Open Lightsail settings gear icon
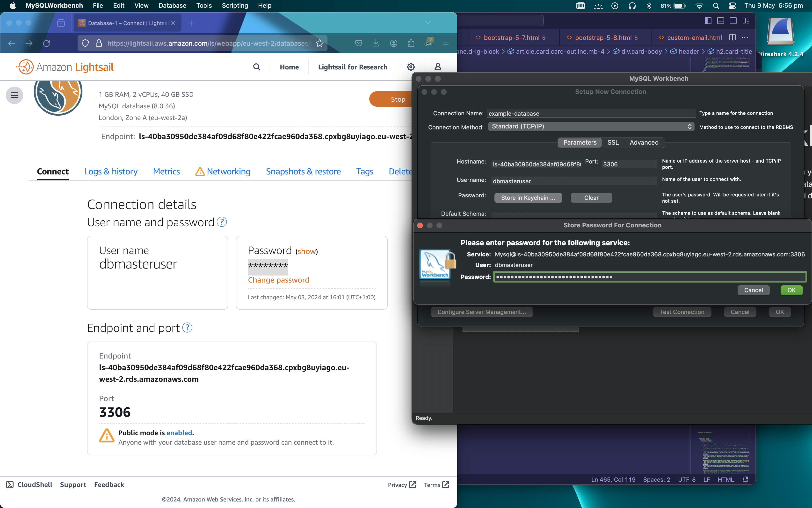This screenshot has width=812, height=508. click(411, 67)
